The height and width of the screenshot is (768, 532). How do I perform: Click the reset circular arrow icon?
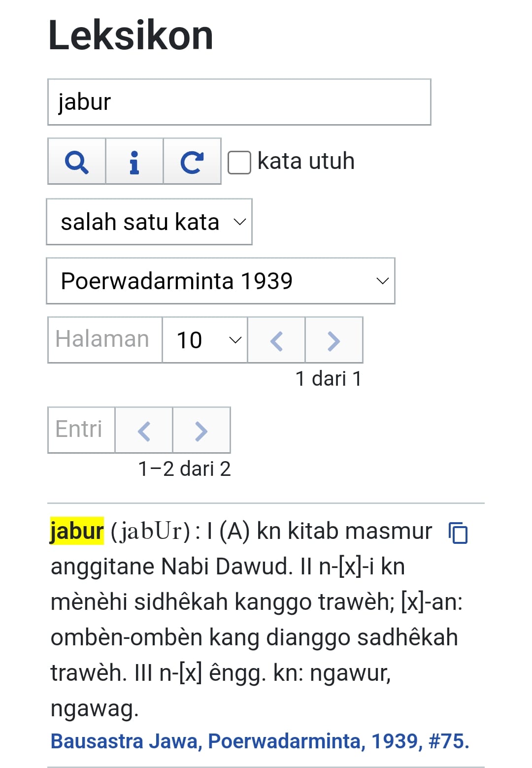[192, 162]
